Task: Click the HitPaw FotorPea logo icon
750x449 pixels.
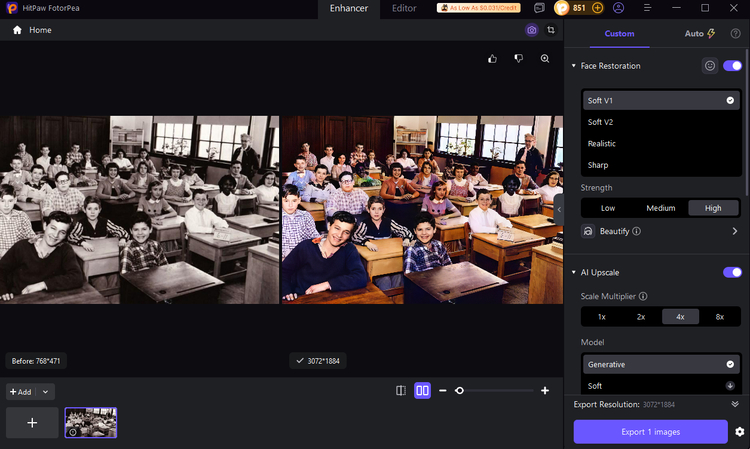Action: [12, 8]
